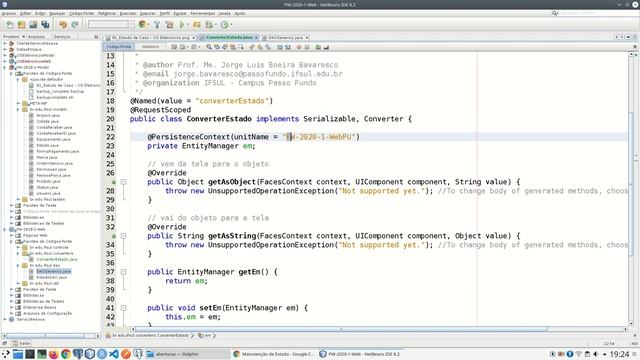The width and height of the screenshot is (640, 360).
Task: Open the Executar menu
Action: pos(128,13)
